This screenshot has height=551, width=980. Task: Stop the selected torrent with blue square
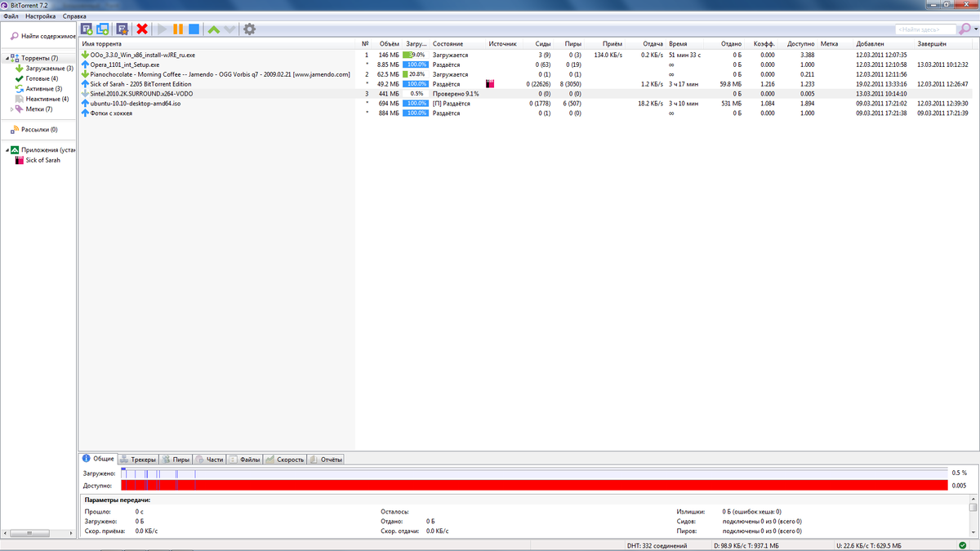click(x=194, y=29)
